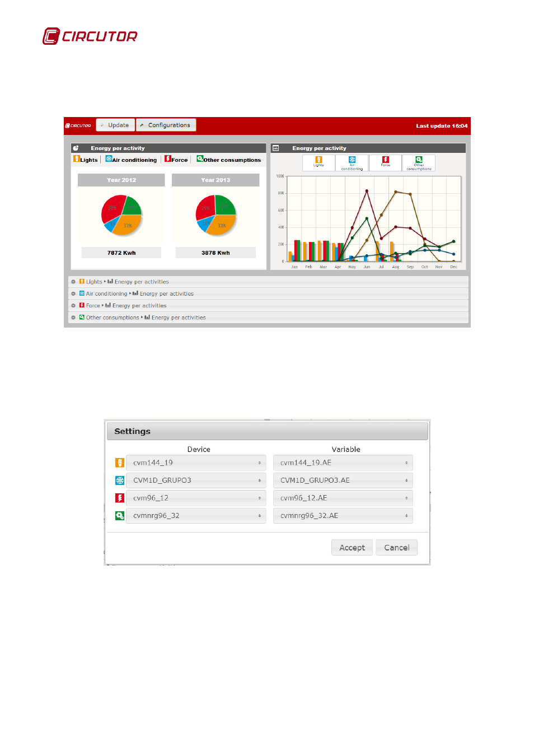534x756 pixels.
Task: Expand Air conditioning Energy per activities row
Action: click(x=73, y=293)
